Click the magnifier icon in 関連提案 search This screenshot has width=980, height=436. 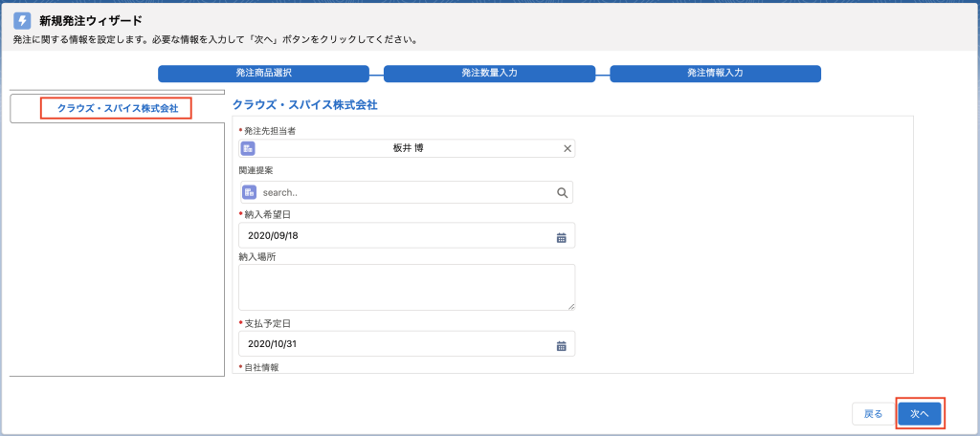[562, 192]
